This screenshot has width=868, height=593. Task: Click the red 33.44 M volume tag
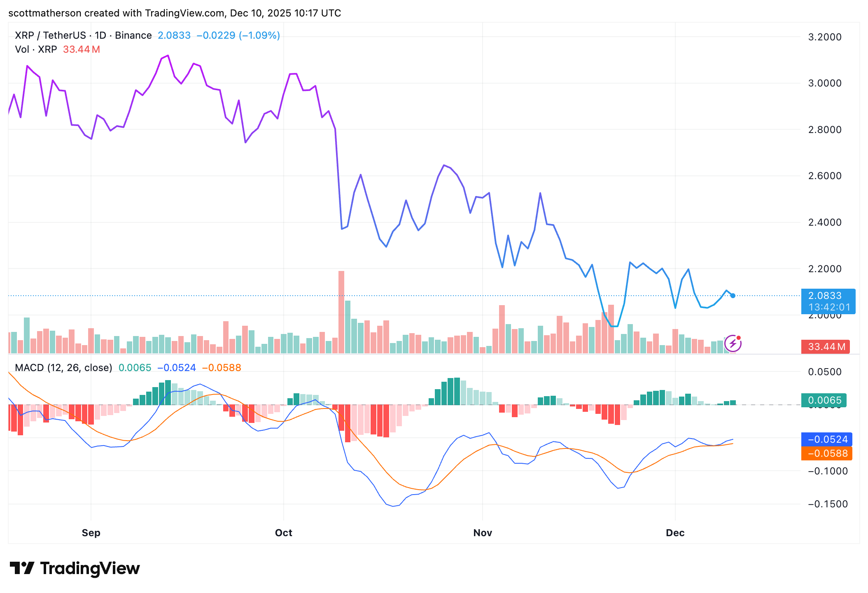coord(826,347)
